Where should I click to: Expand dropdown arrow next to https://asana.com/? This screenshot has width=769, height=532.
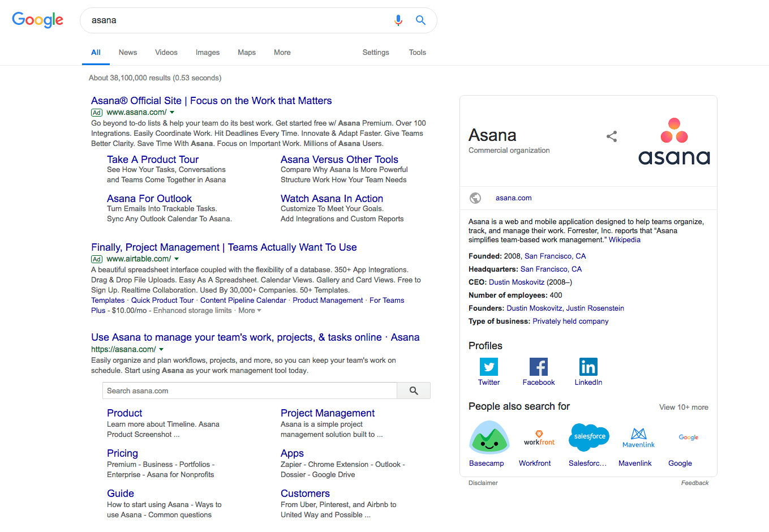(161, 350)
